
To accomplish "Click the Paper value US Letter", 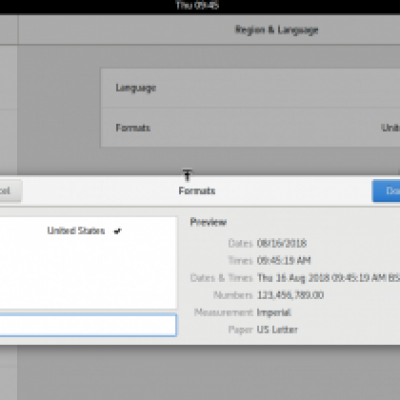I will point(277,330).
